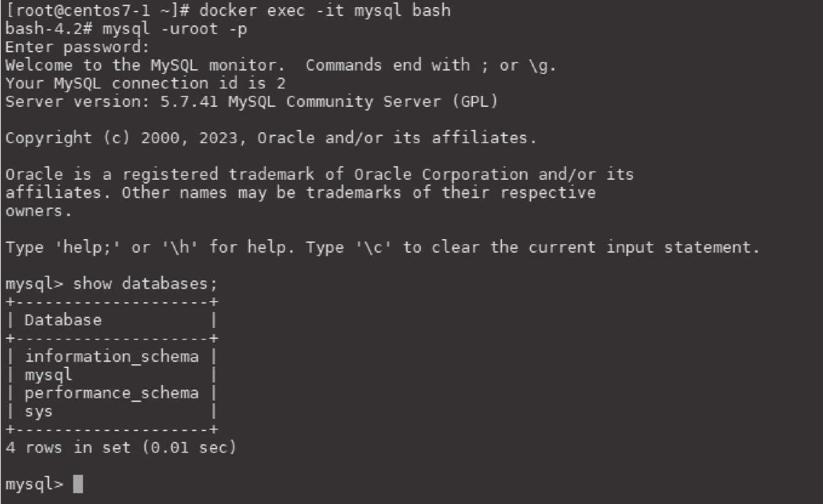
Task: Click the [root@centos7-1 ~]# shell prompt
Action: 96,11
